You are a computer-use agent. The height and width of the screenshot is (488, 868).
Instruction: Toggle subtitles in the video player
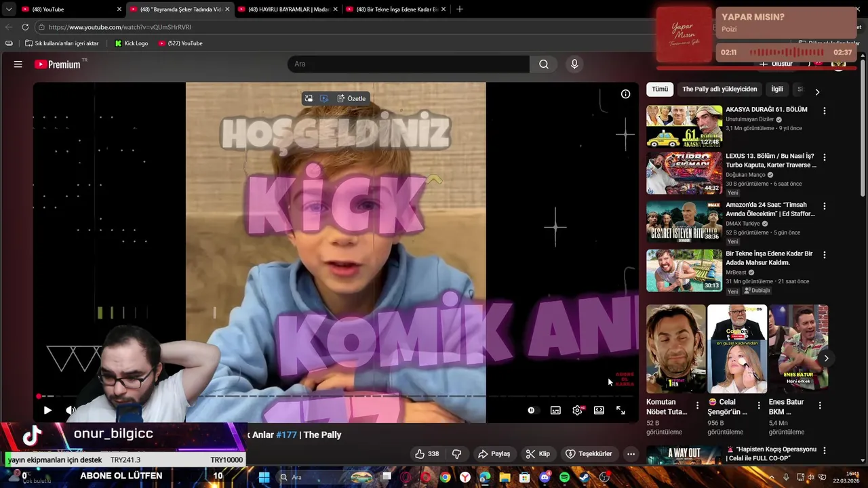pyautogui.click(x=555, y=410)
